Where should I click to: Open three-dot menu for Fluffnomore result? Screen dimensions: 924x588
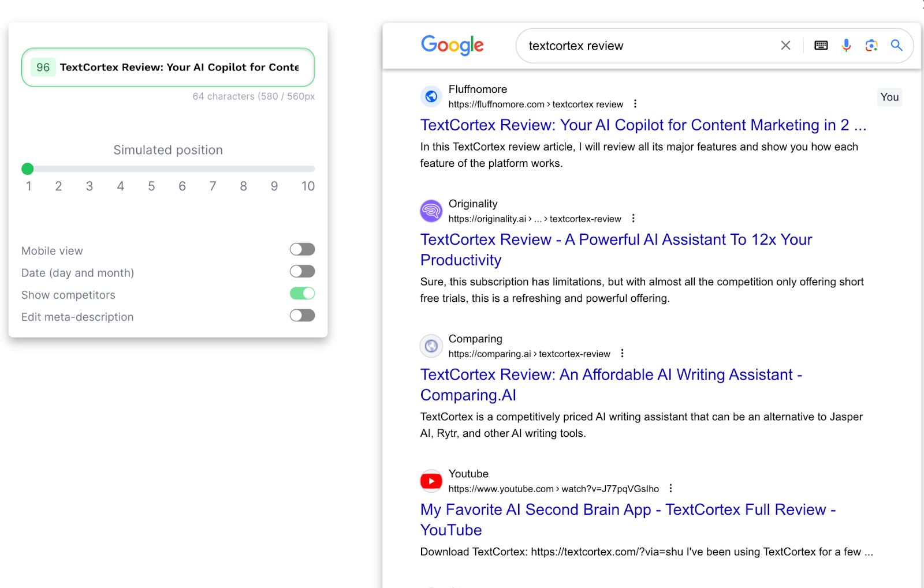pyautogui.click(x=635, y=104)
